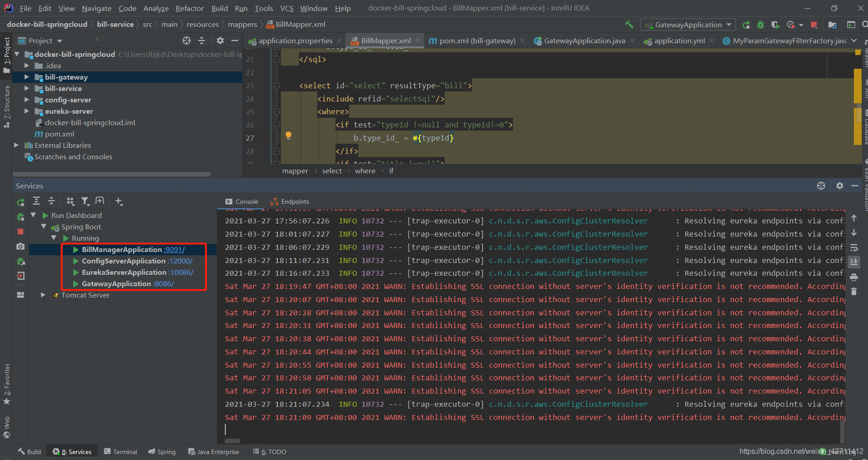Close the BillMapper.xml tab

tap(417, 40)
